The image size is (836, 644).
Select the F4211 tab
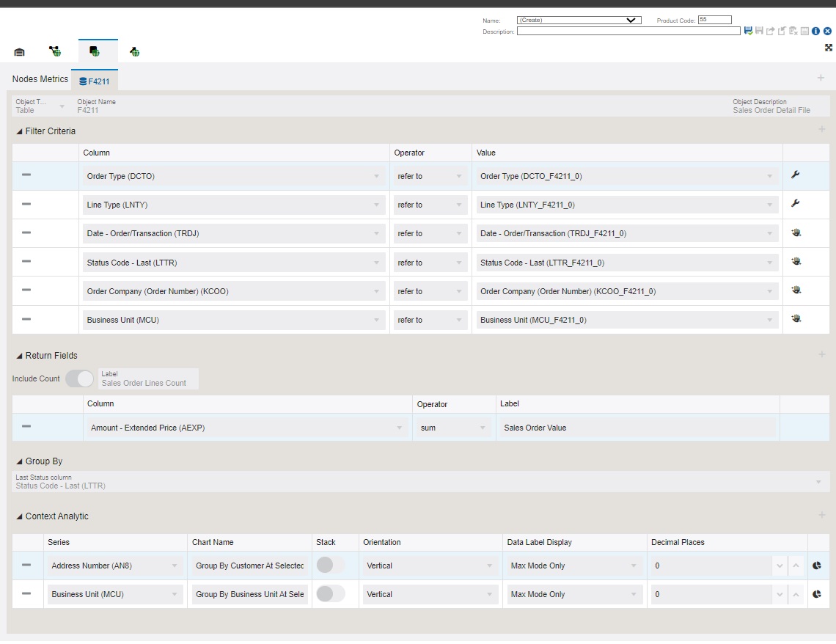tap(95, 81)
